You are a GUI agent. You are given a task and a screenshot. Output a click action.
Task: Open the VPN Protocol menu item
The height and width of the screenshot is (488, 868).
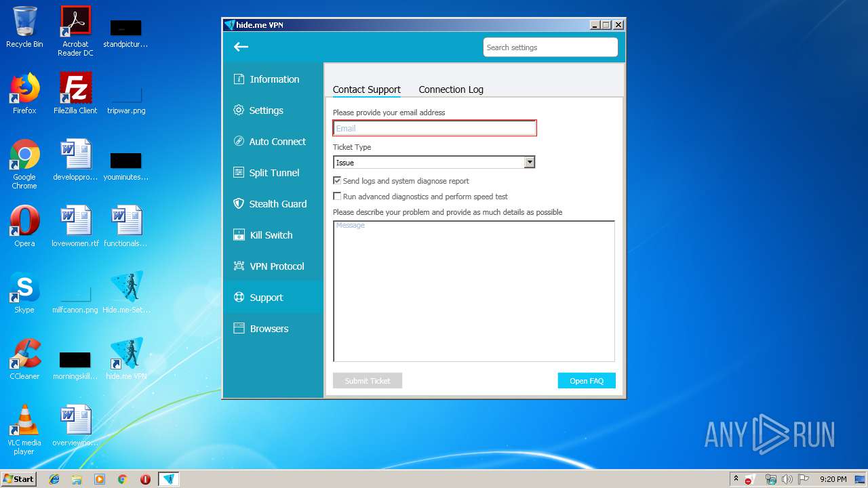(273, 266)
